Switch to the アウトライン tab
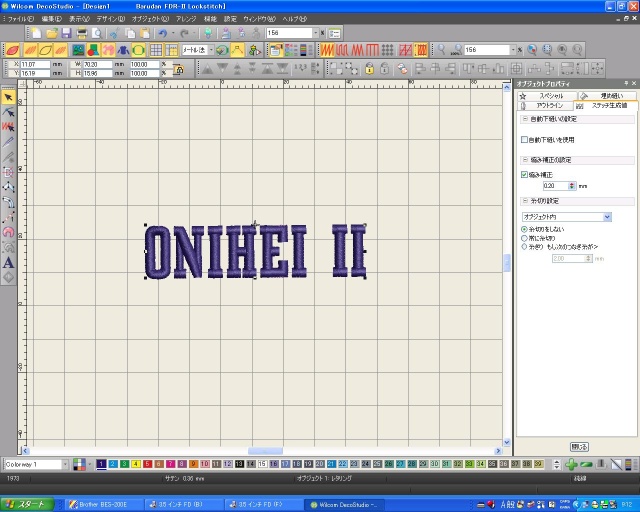The height and width of the screenshot is (512, 640). coord(548,104)
